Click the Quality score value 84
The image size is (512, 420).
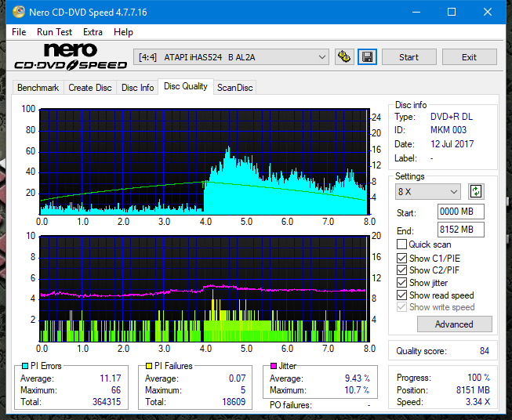tap(485, 351)
